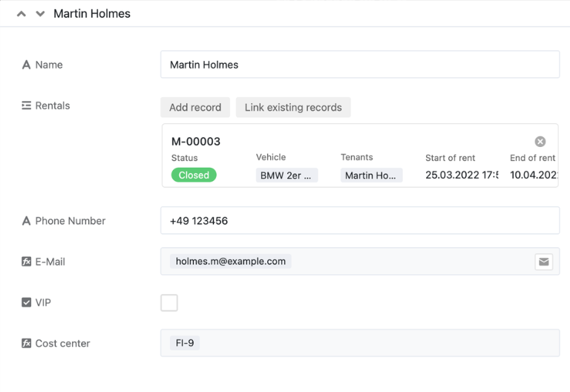Enable the VIP checkbox
Image resolution: width=570 pixels, height=392 pixels.
[x=169, y=302]
